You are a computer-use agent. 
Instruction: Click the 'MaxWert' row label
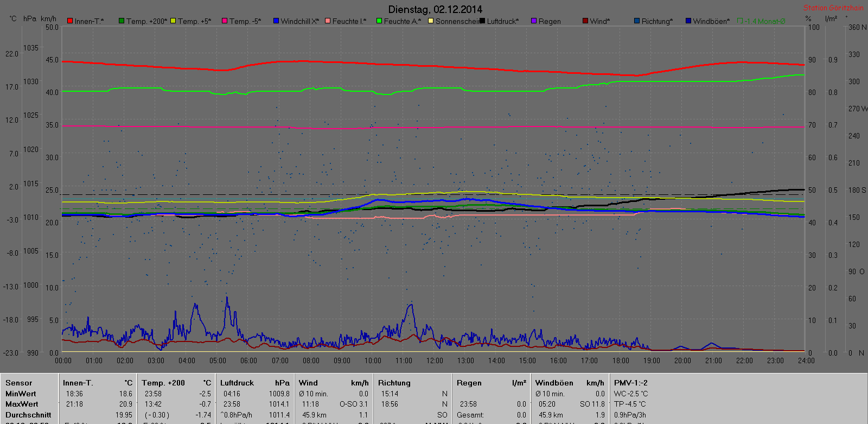[x=22, y=404]
